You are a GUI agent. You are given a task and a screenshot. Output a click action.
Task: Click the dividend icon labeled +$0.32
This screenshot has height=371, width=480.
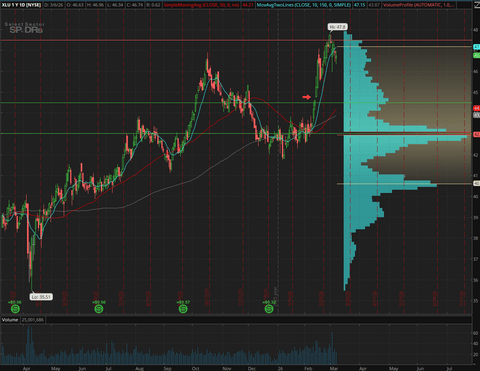269,309
